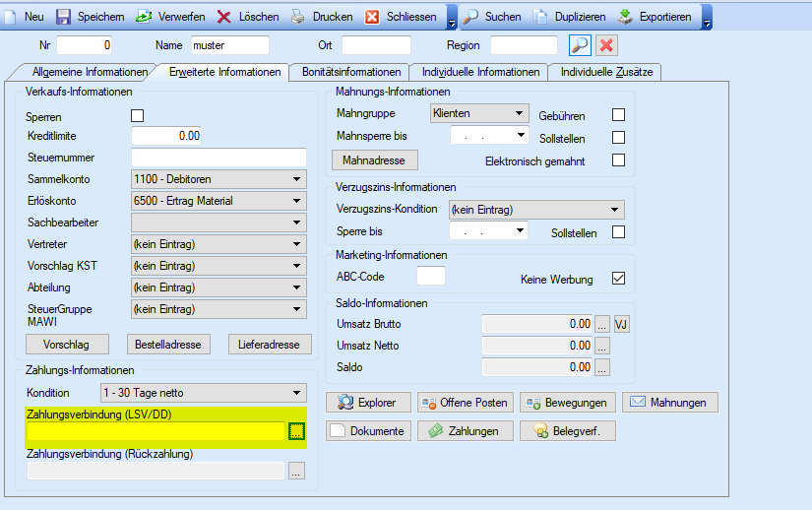Open the Offene Posten button
The height and width of the screenshot is (510, 812).
tap(463, 403)
